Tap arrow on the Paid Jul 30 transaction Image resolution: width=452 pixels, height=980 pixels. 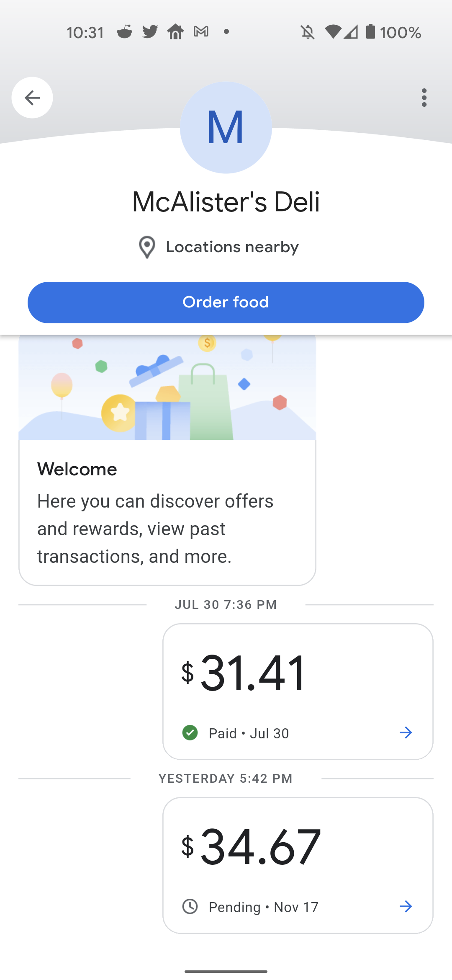pyautogui.click(x=406, y=733)
